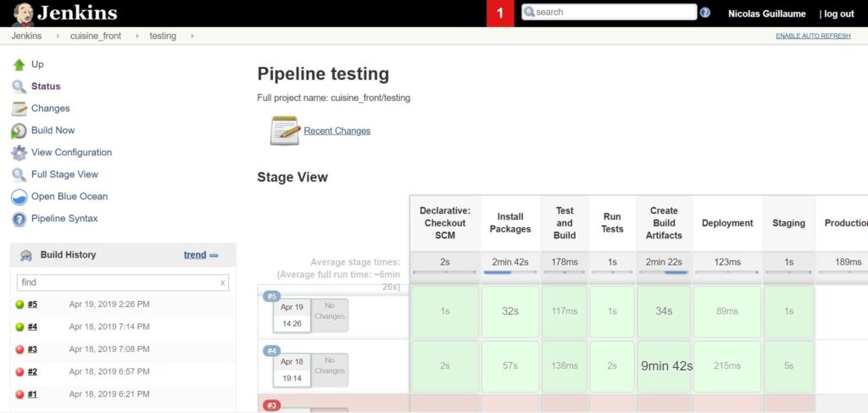Click the No Changes box for build #4
868x413 pixels.
click(x=330, y=371)
